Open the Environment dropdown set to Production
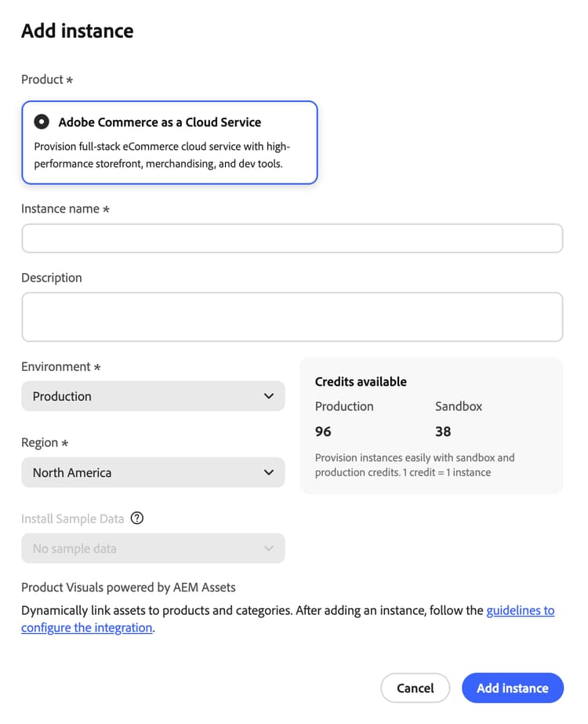 pyautogui.click(x=153, y=396)
